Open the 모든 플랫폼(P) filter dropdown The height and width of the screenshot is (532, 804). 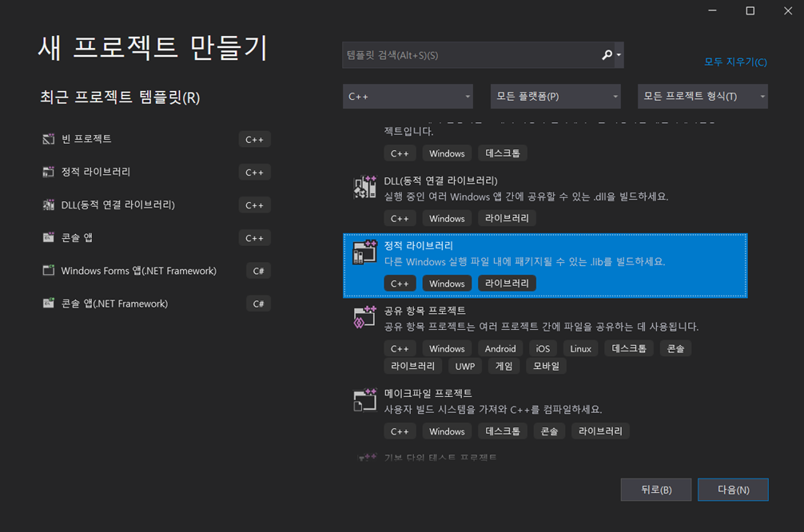pyautogui.click(x=555, y=97)
